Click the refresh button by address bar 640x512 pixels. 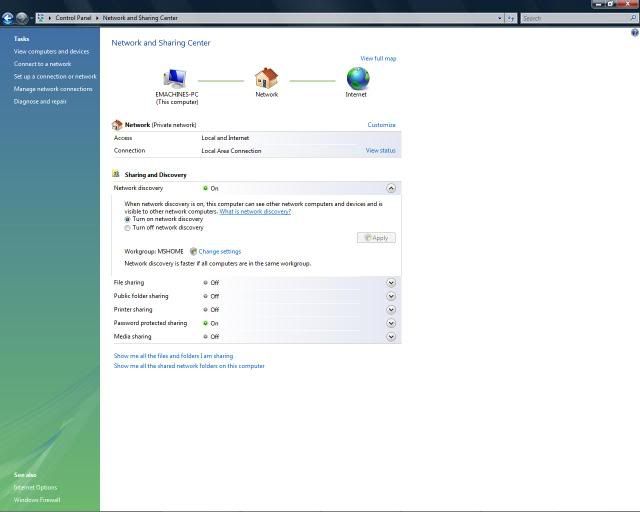(510, 18)
